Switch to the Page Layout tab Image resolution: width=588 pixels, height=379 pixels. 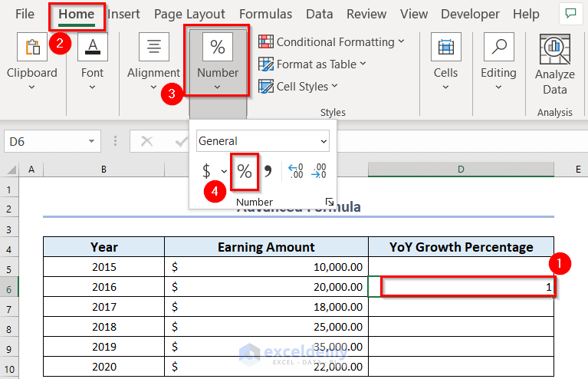pyautogui.click(x=189, y=15)
